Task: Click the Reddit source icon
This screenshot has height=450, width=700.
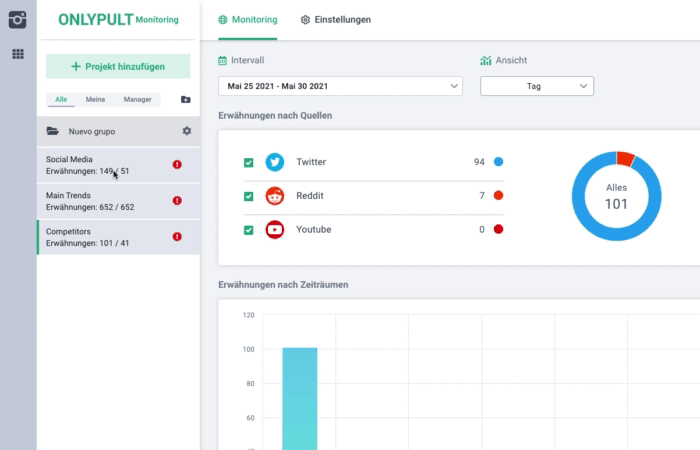Action: point(274,196)
